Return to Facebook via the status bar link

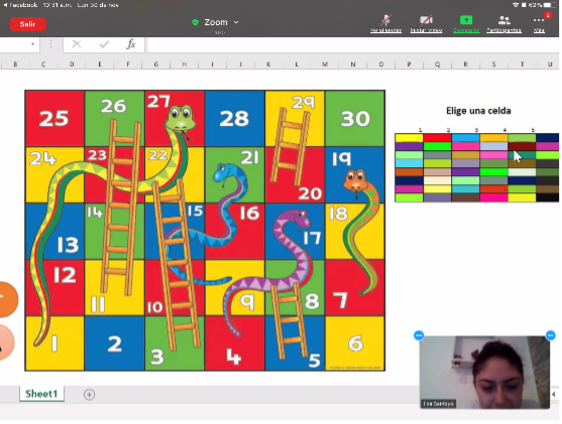[x=20, y=5]
